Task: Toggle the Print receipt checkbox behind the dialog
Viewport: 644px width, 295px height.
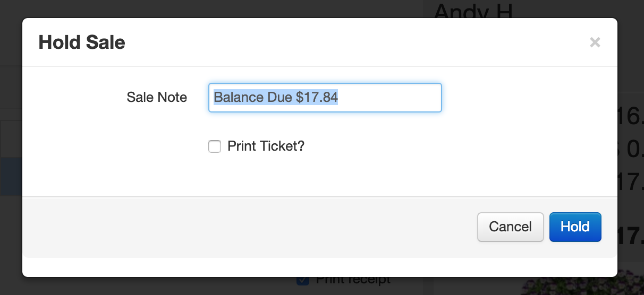Action: pyautogui.click(x=303, y=280)
